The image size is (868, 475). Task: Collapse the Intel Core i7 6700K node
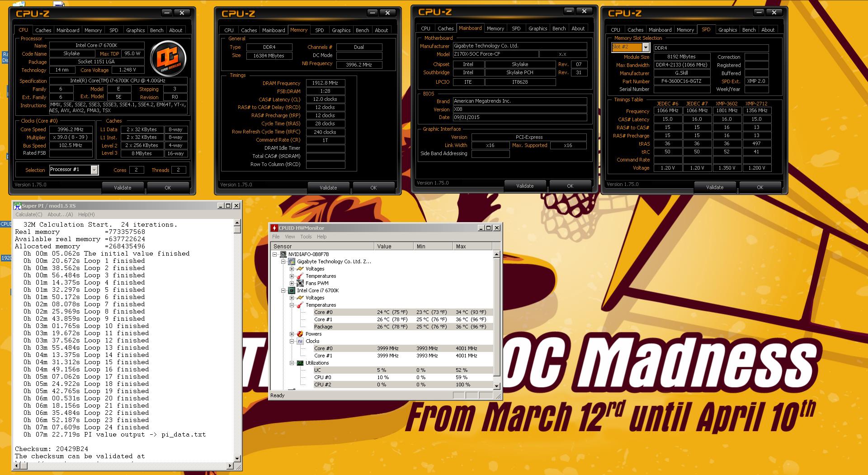pos(283,290)
